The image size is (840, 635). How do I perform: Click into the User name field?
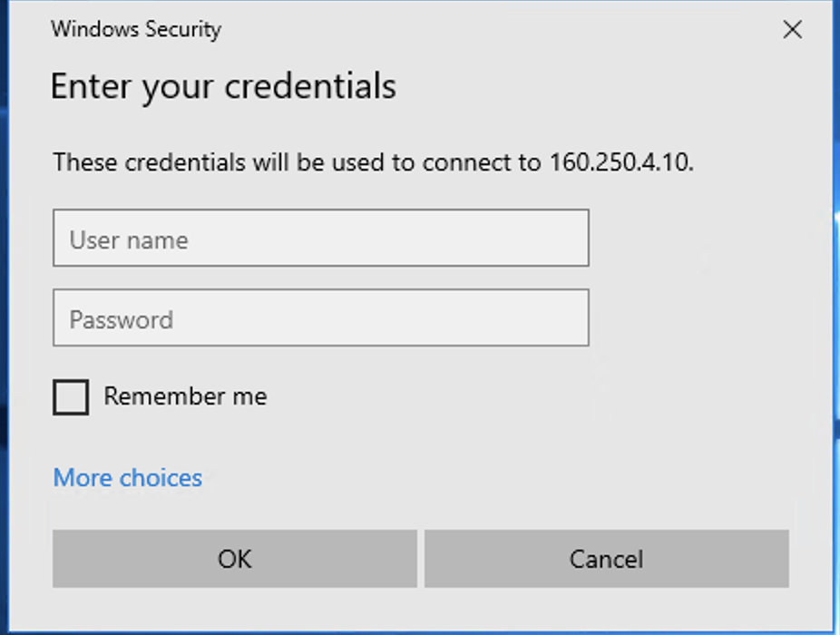(x=320, y=239)
